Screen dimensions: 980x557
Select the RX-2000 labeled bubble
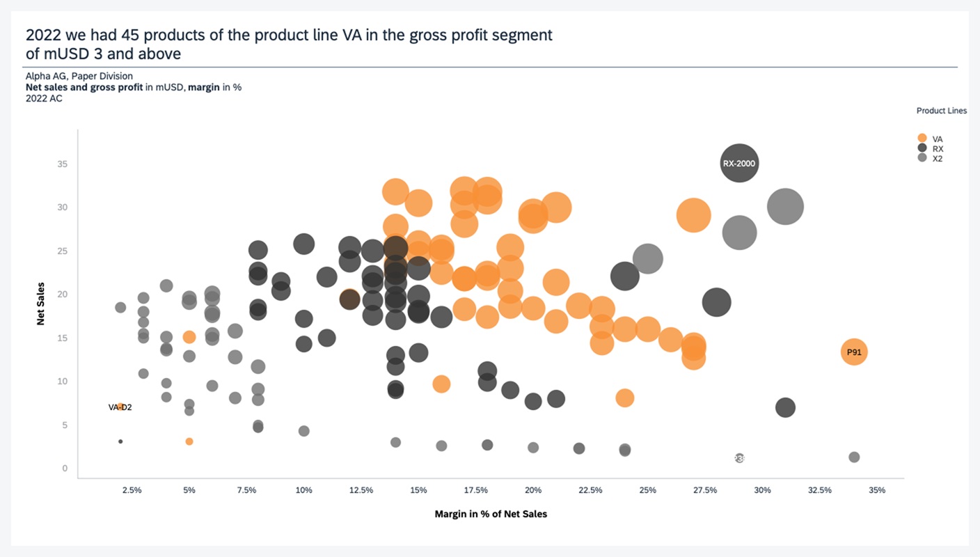tap(739, 164)
